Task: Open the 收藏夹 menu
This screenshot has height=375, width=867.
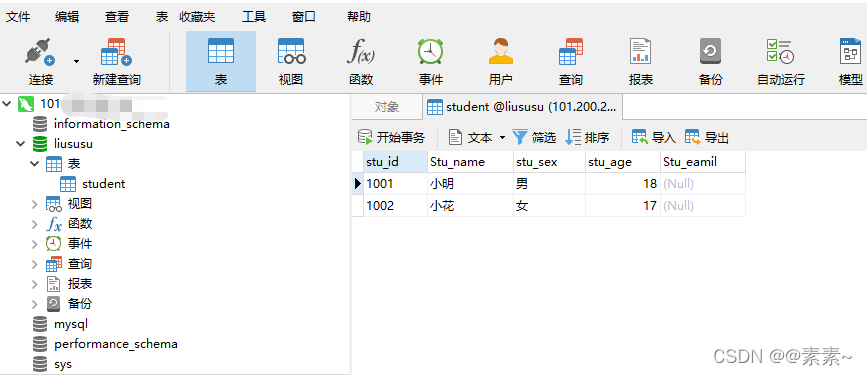Action: pyautogui.click(x=197, y=17)
